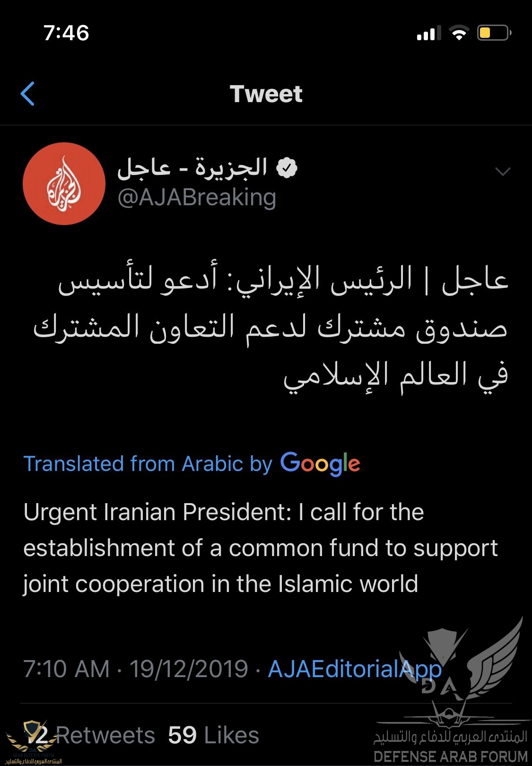Tap the Wi-Fi status icon
The image size is (532, 766).
[x=459, y=33]
